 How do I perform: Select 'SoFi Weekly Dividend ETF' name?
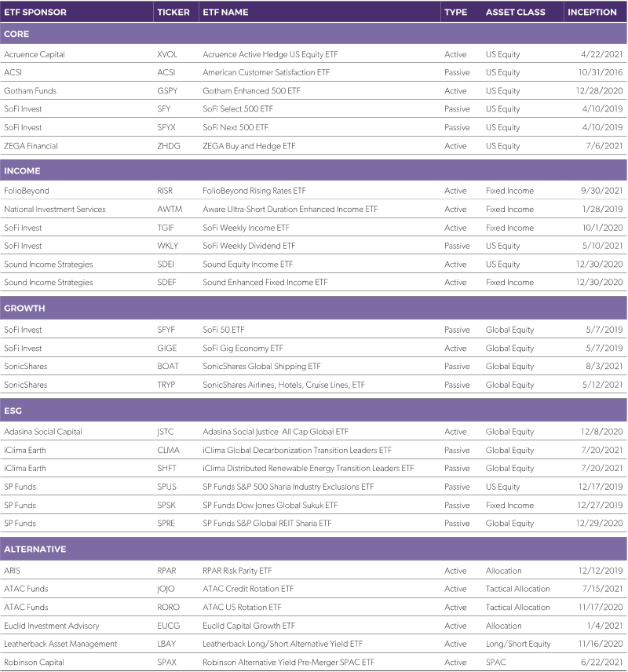(249, 246)
